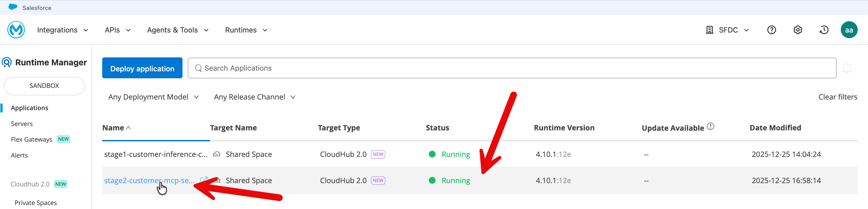Click the NEW badge beside Cloudhub 2.0
Viewport: 868px width, 209px height.
(x=61, y=184)
